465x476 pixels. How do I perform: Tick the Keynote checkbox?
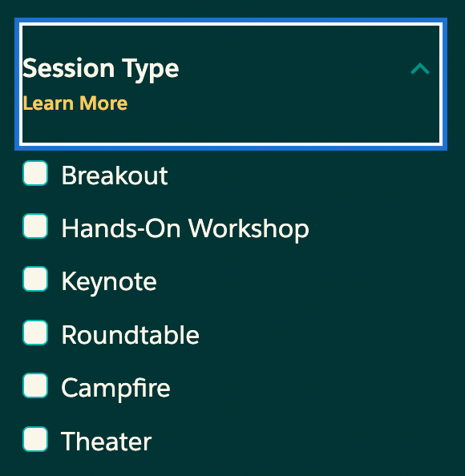(x=35, y=279)
